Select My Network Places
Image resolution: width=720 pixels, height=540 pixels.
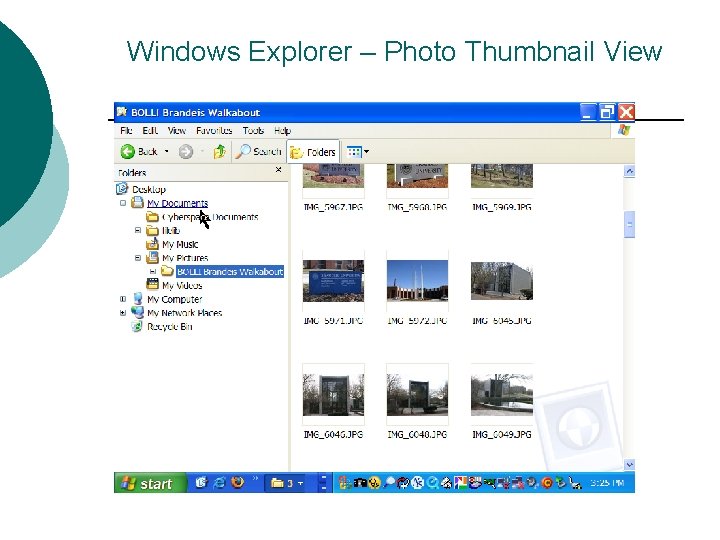[185, 314]
